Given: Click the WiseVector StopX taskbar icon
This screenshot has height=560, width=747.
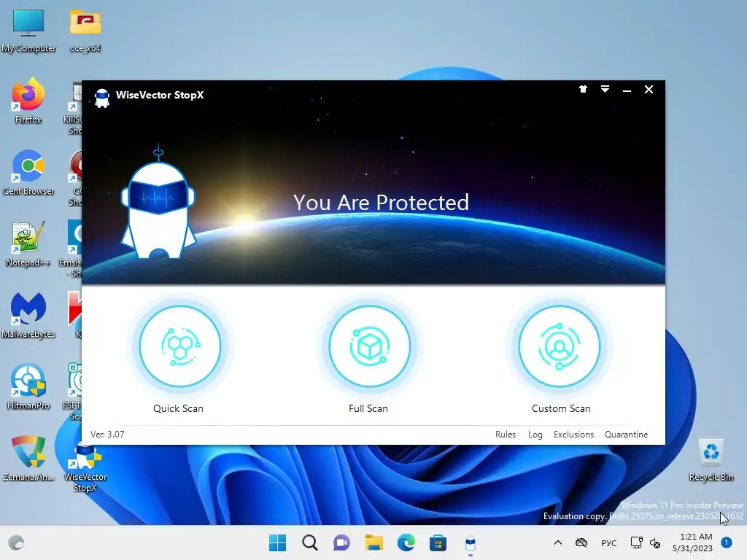Looking at the screenshot, I should tap(471, 542).
